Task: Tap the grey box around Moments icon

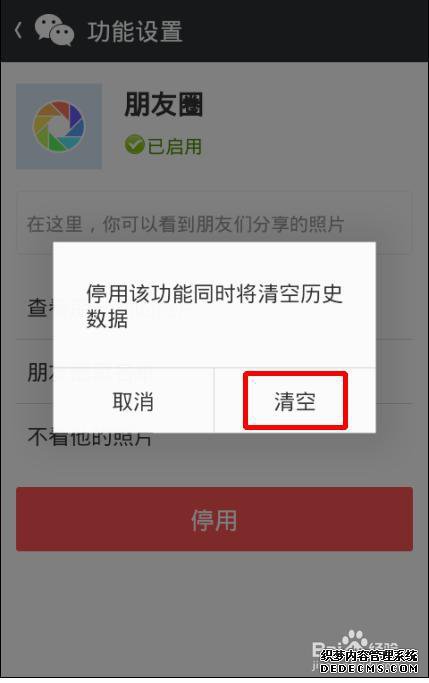Action: pyautogui.click(x=59, y=126)
